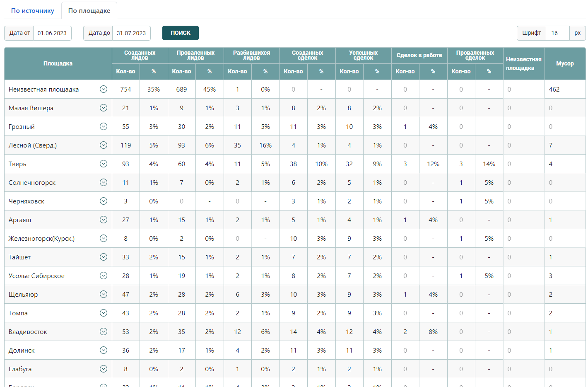
Task: Click the Шрифт font size input
Action: point(557,33)
